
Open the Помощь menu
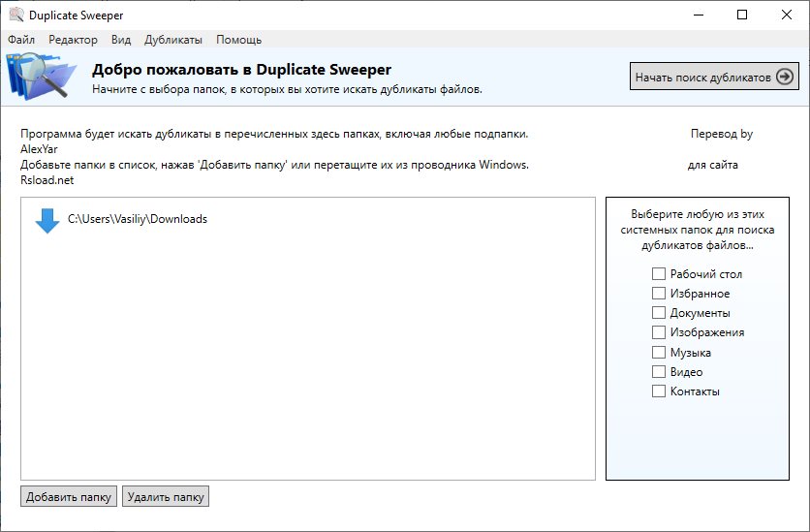click(x=238, y=40)
